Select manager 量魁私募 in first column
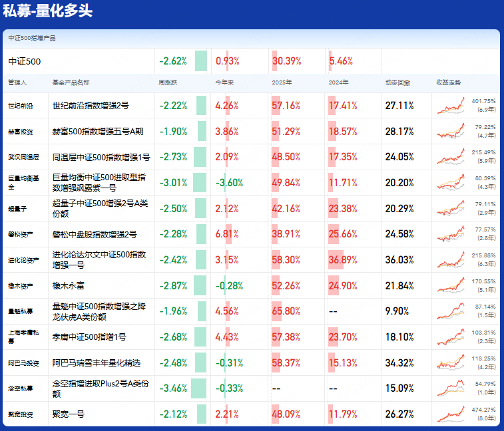 [19, 311]
